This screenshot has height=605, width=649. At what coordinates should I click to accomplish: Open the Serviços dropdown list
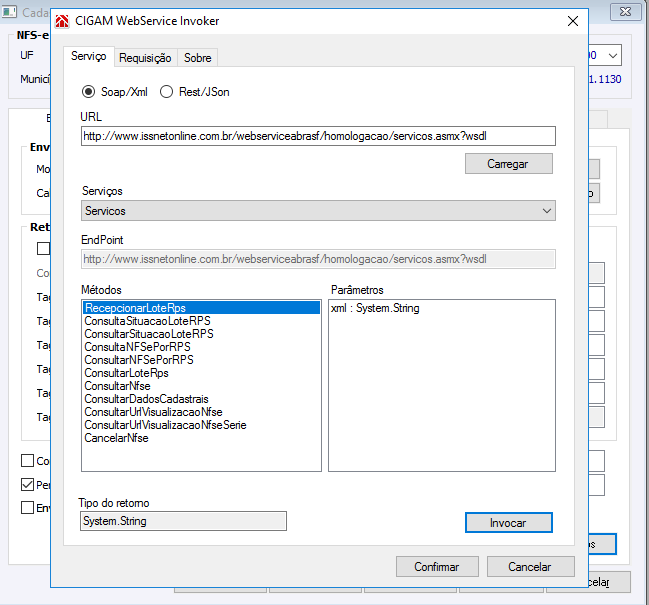[x=318, y=211]
